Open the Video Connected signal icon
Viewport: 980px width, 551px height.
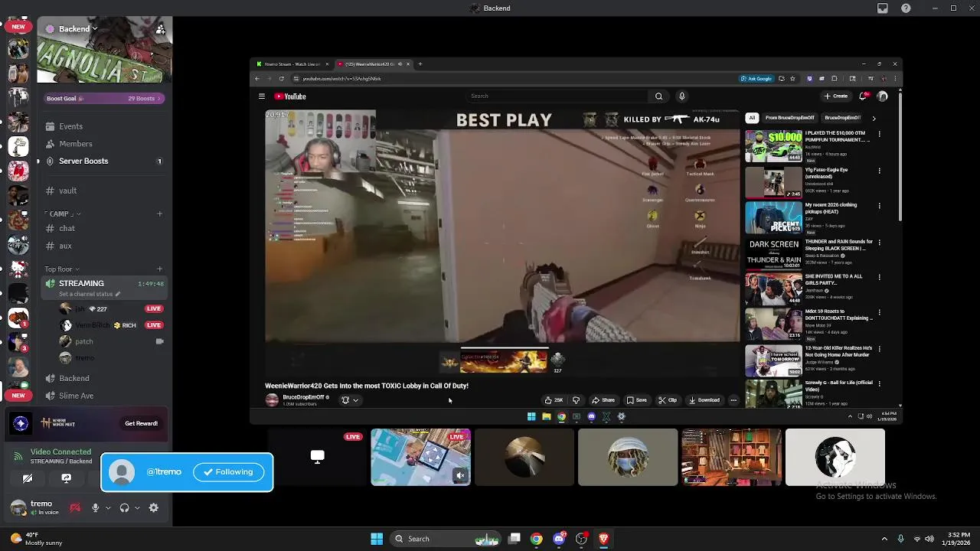click(x=18, y=457)
